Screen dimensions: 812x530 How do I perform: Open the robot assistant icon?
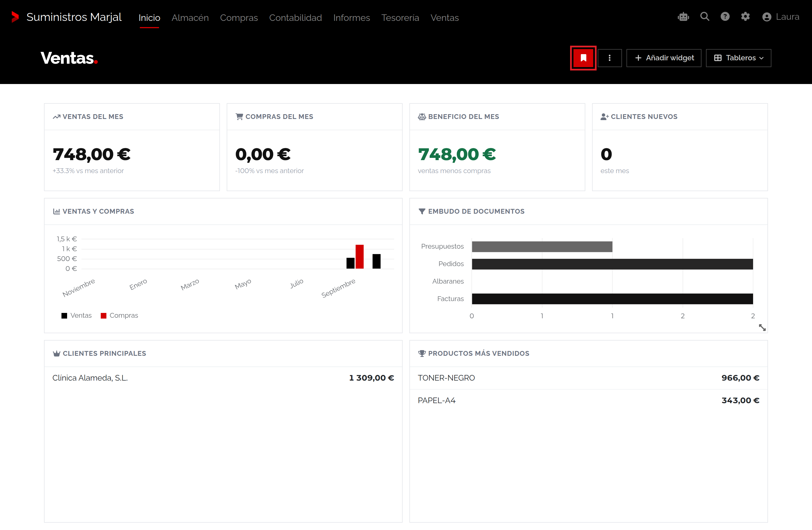(x=683, y=17)
